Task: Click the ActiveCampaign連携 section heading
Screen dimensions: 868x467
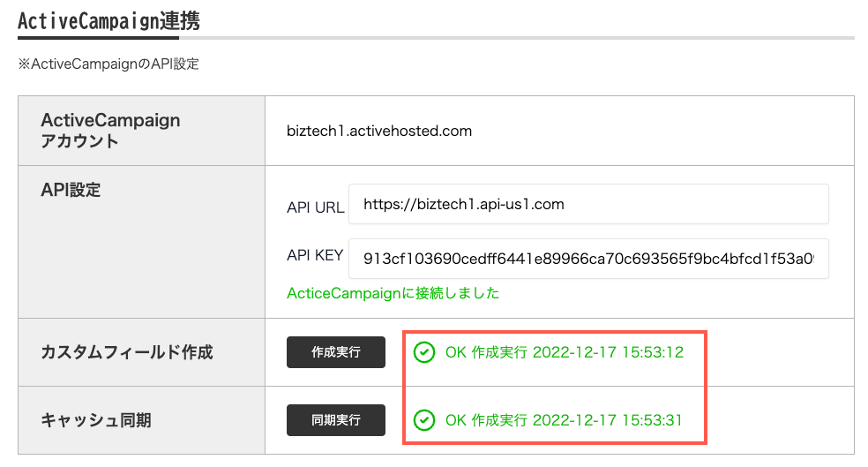Action: point(108,21)
